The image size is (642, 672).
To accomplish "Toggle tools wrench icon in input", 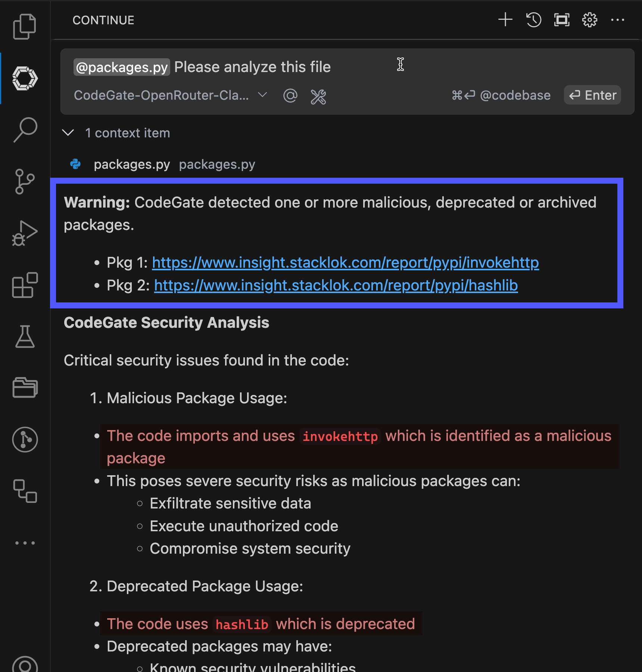I will click(x=318, y=97).
